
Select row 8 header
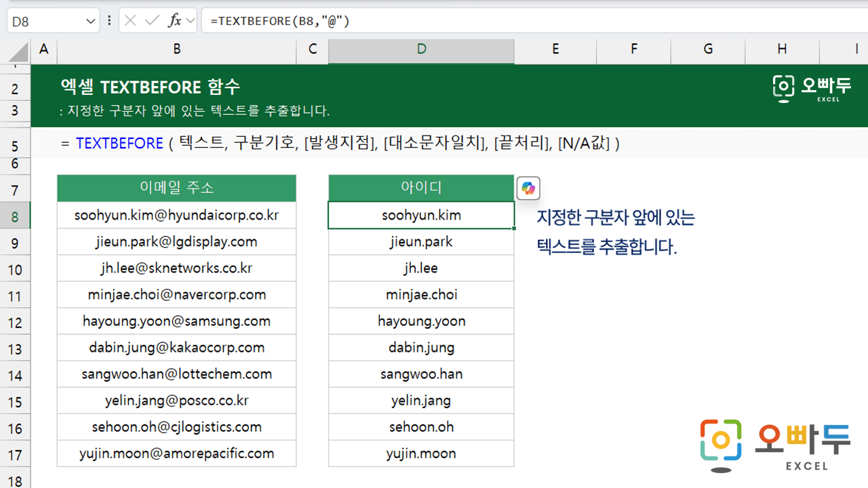click(15, 217)
